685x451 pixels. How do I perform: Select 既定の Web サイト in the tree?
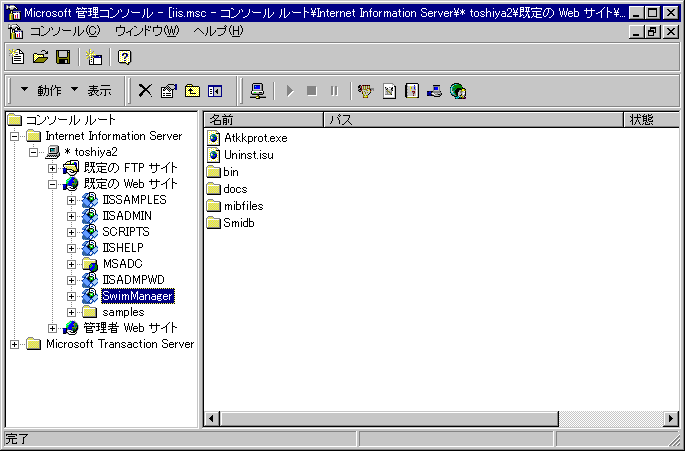131,184
